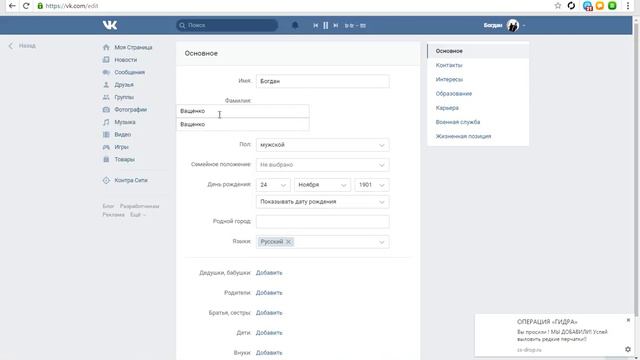Click the Родной город input field
Screen dimensions: 640x360
(x=322, y=222)
